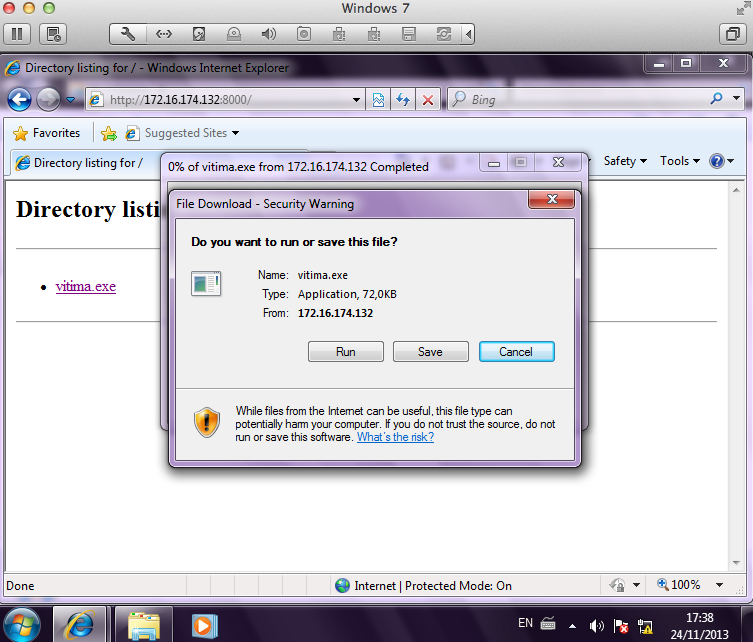Viewport: 753px width, 642px height.
Task: Refresh the current page
Action: 403,100
